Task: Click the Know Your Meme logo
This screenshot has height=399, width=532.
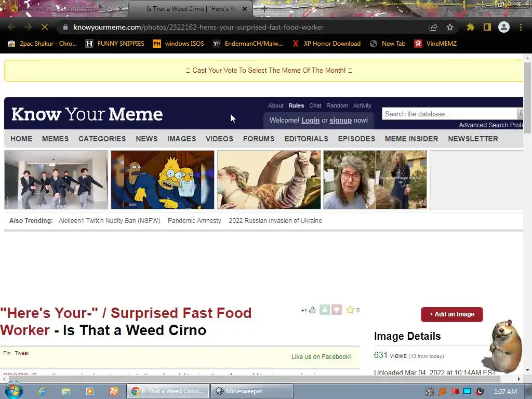Action: [87, 114]
